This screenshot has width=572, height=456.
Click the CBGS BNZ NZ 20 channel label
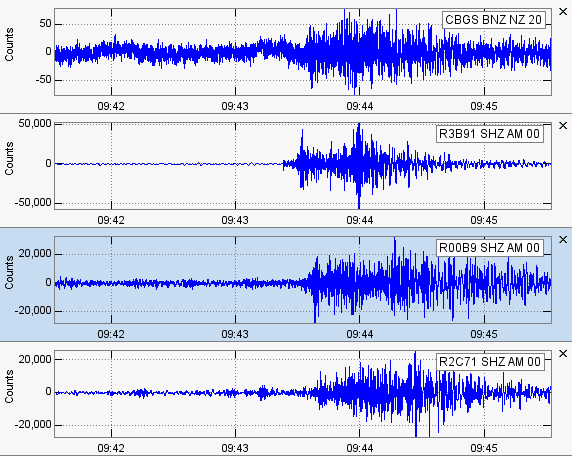coord(494,20)
